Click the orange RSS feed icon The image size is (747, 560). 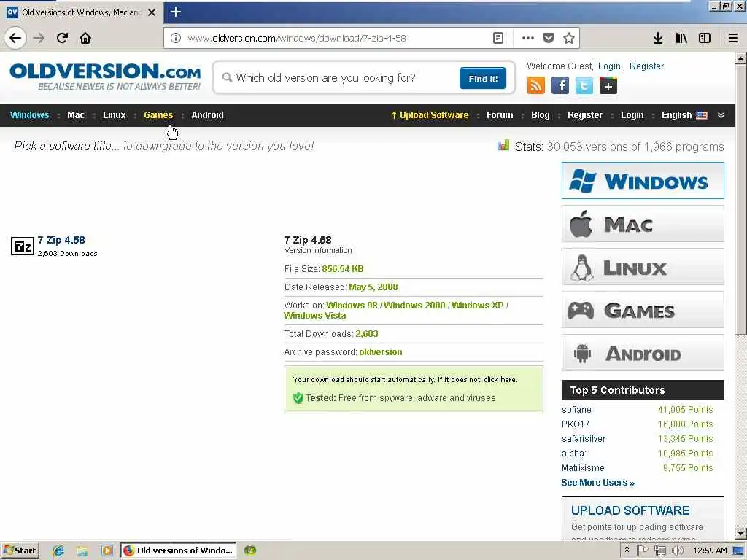pos(536,86)
